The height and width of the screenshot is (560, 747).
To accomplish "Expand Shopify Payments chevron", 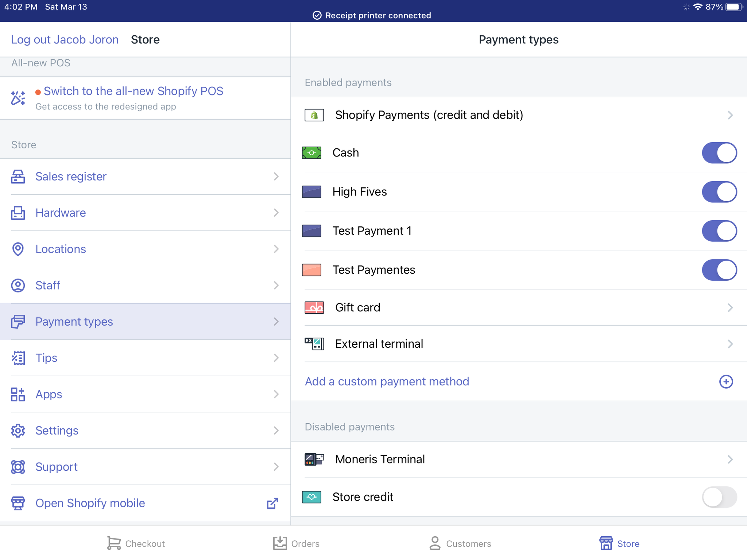I will coord(730,115).
